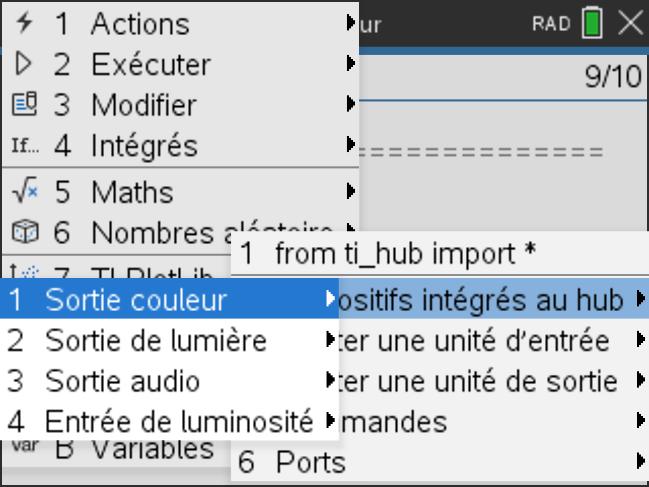The image size is (649, 487).
Task: Click the 9/10 line counter
Action: pos(612,78)
